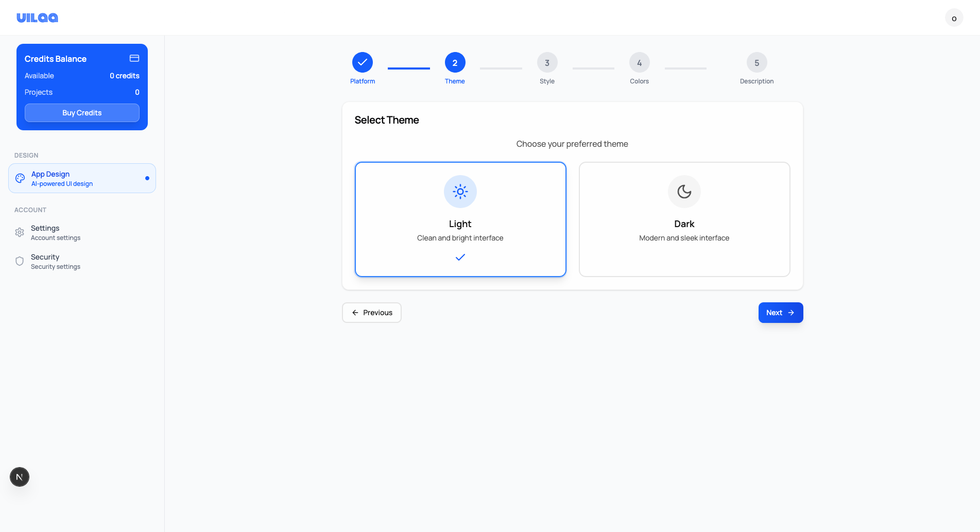
Task: Open the user avatar menu top right
Action: pos(954,18)
